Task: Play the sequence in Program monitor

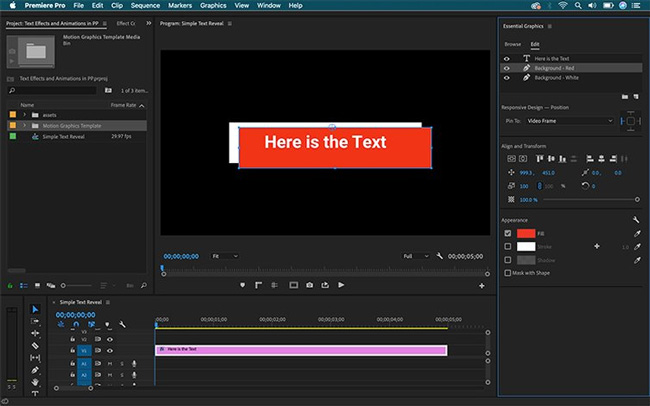Action: coord(341,285)
